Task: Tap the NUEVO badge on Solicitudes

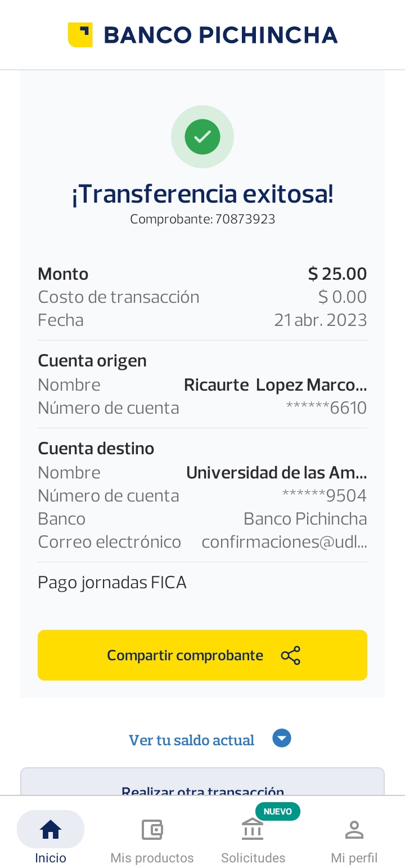Action: pos(278,811)
